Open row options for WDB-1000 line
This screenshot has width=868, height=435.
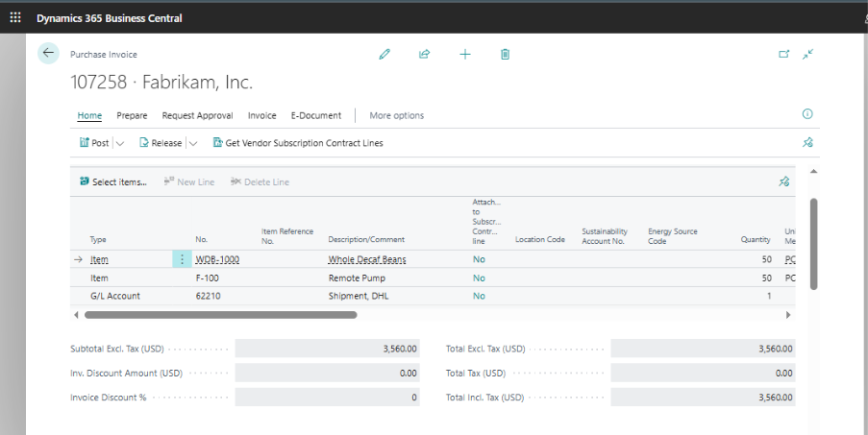183,259
